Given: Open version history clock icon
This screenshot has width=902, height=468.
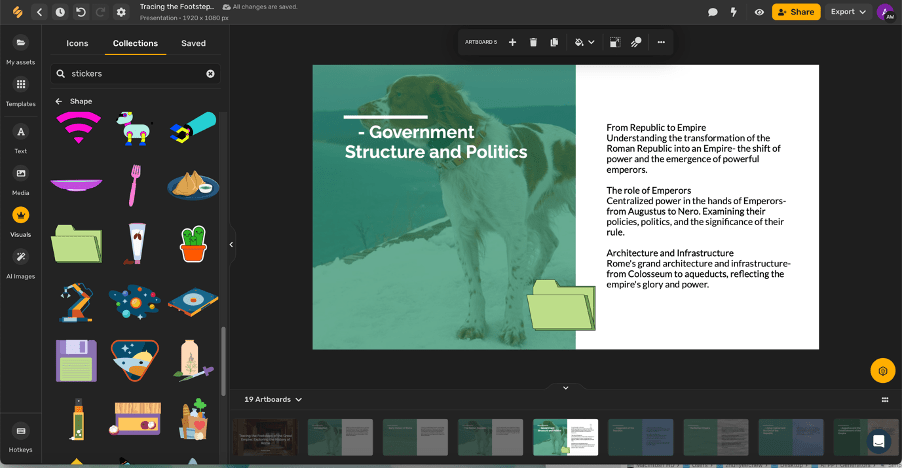Looking at the screenshot, I should 60,12.
